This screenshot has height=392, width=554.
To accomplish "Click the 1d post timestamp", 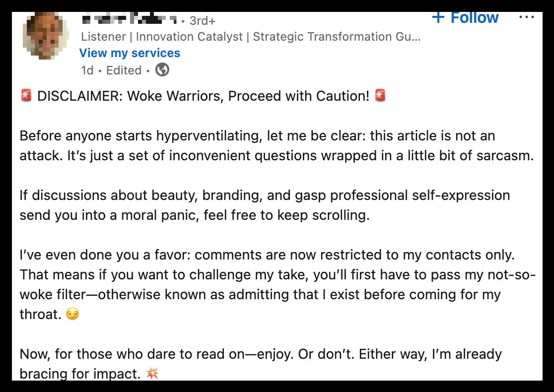I will point(87,70).
